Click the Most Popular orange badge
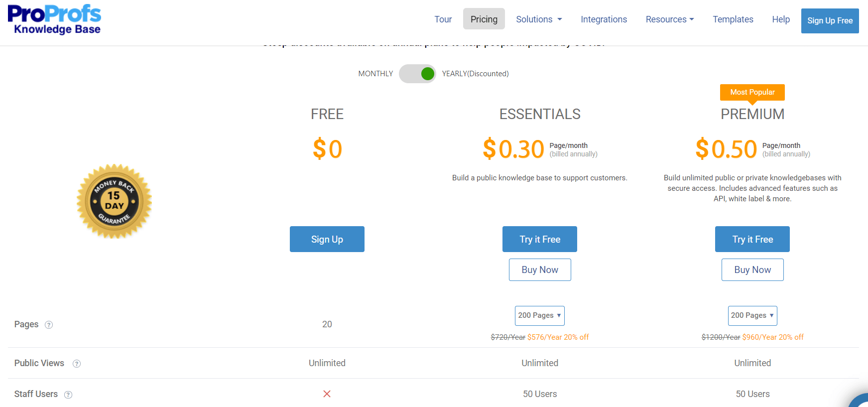868x407 pixels. pyautogui.click(x=752, y=93)
